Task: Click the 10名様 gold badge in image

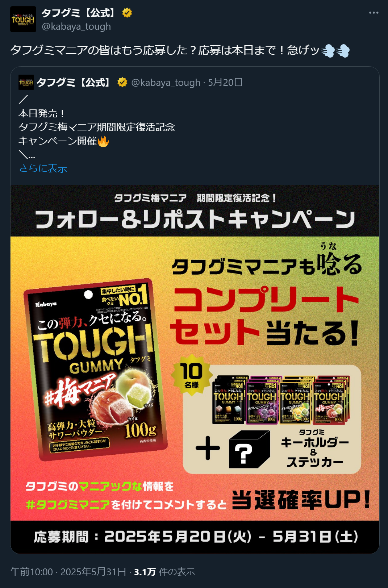Action: [191, 375]
